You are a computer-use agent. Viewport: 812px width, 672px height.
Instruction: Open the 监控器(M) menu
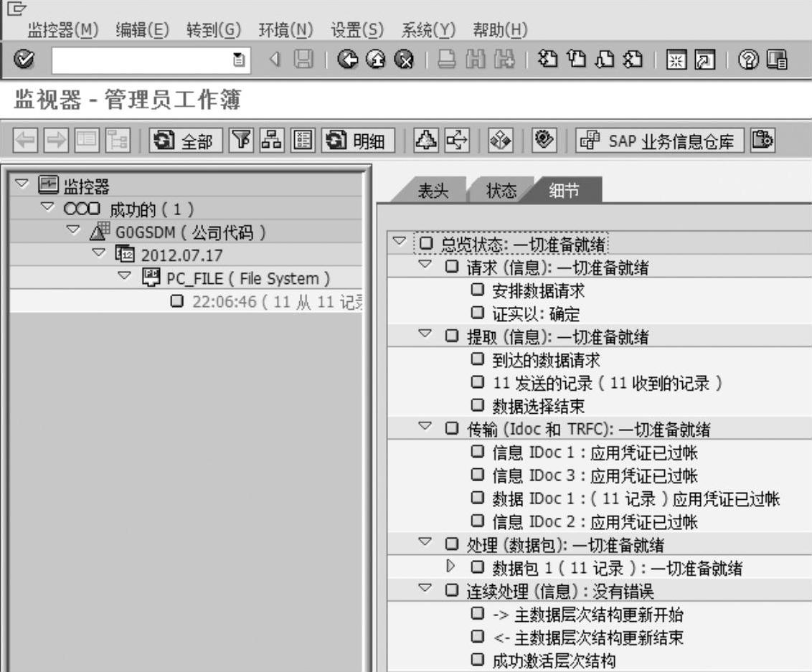[x=62, y=30]
